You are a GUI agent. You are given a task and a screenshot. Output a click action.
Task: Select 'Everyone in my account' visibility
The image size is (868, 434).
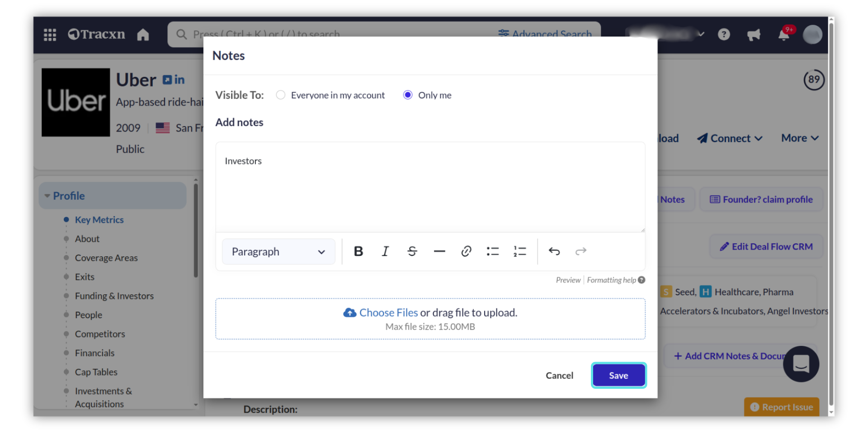281,95
